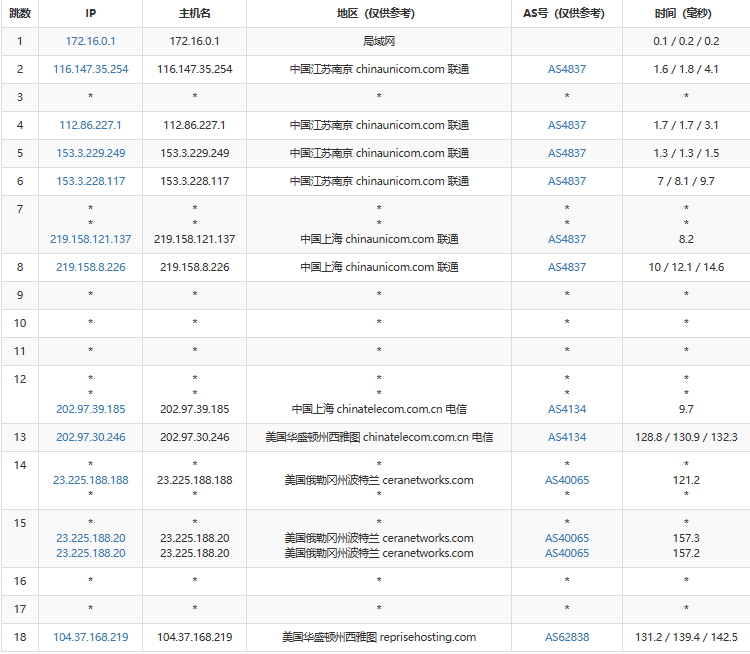Click time value 1.6 / 1.8 / 4.1
Viewport: 750px width, 654px height.
tap(686, 69)
